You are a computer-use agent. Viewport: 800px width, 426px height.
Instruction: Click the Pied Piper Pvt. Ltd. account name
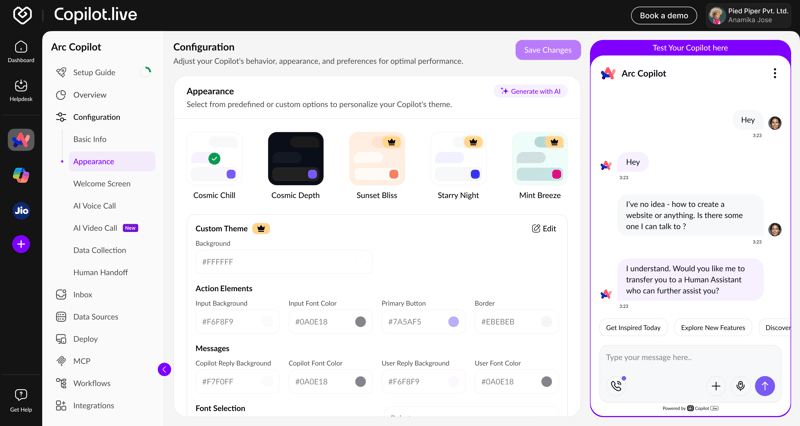(758, 11)
